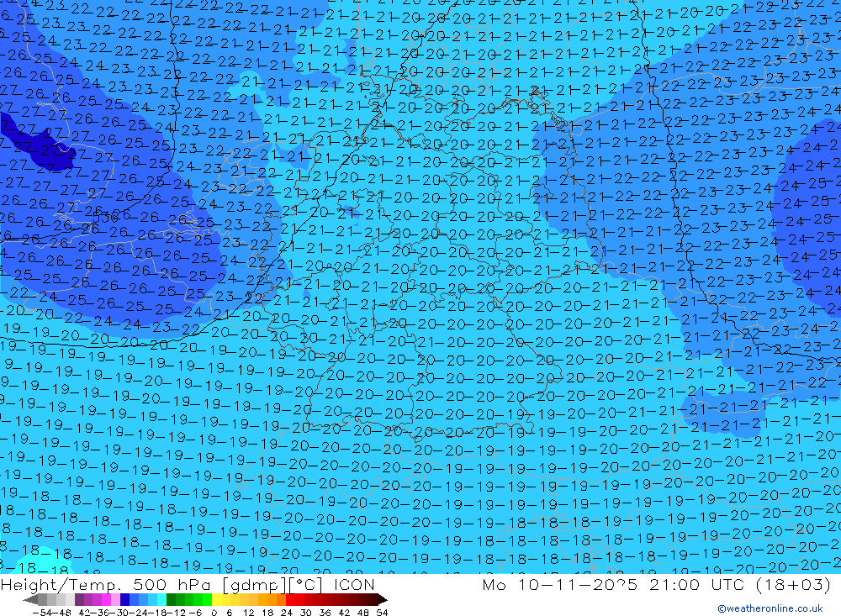Click the dark purple legend swatch near -42
Viewport: 841px width, 616px height.
tap(79, 599)
